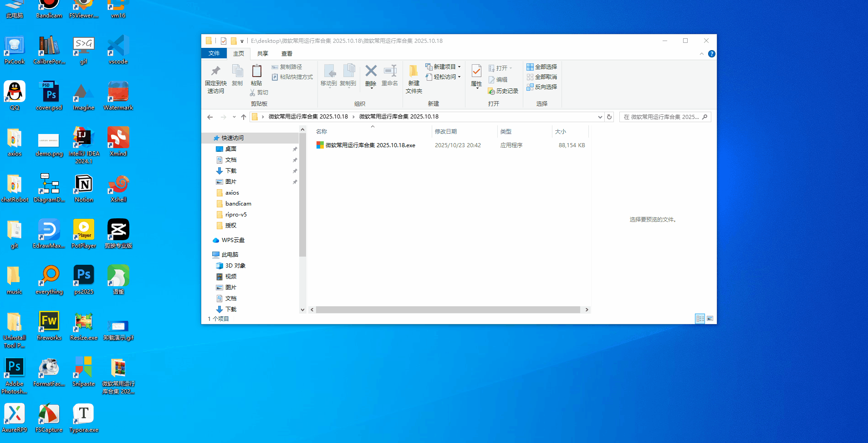Click the refresh icon beside address bar

pyautogui.click(x=609, y=117)
